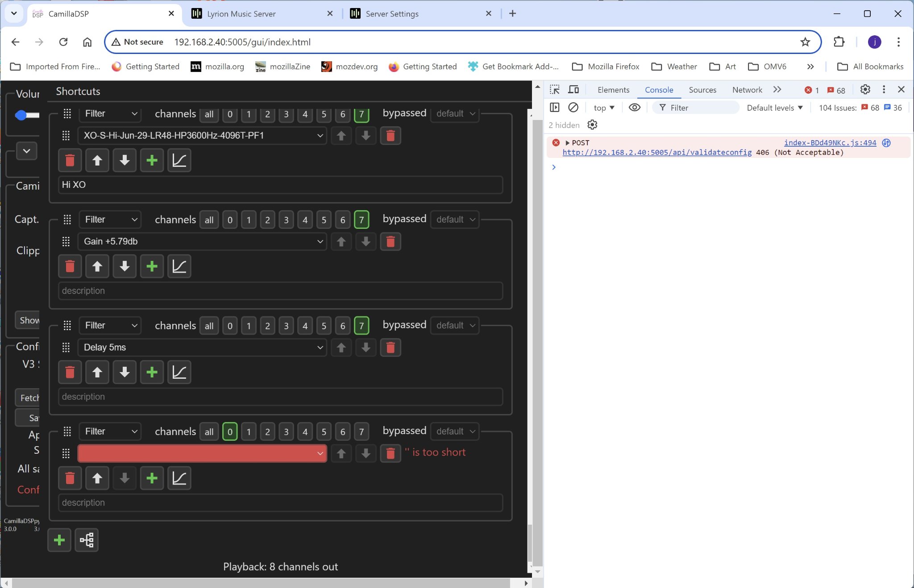Select all channels for the Gain +5.79db step

click(x=209, y=220)
